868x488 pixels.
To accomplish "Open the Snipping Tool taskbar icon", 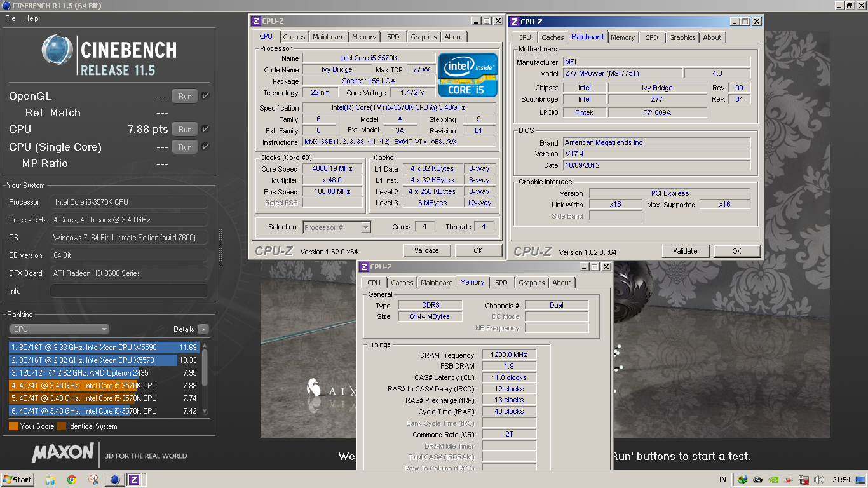I will click(93, 480).
